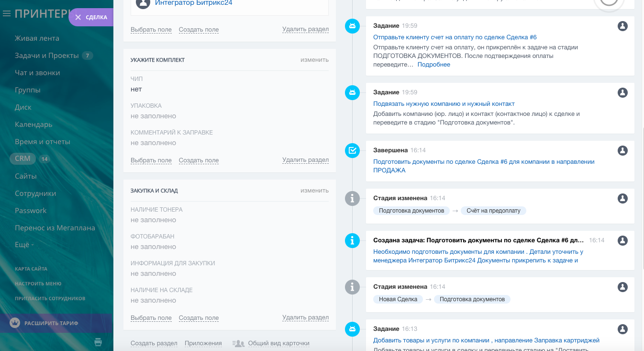644x351 pixels.
Task: Click the crown icon by РАСШИРИТЬ ТАРИФ
Action: tap(15, 323)
